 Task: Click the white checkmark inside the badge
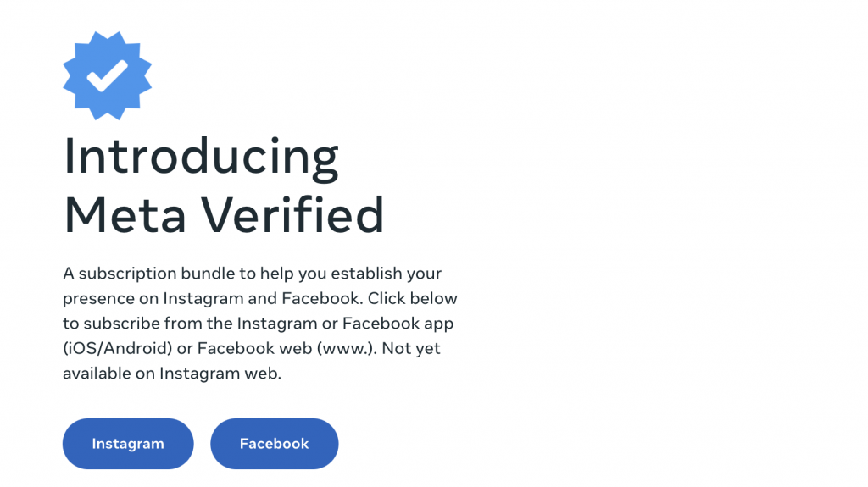pos(107,76)
